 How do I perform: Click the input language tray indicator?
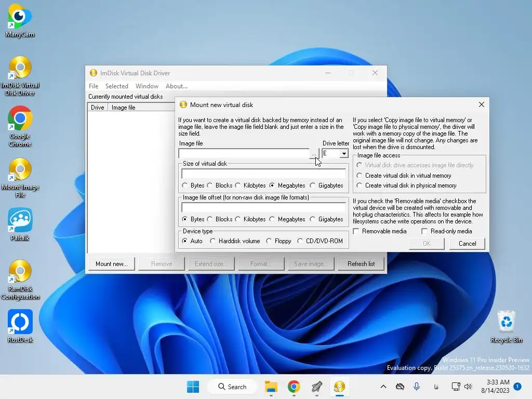436,387
